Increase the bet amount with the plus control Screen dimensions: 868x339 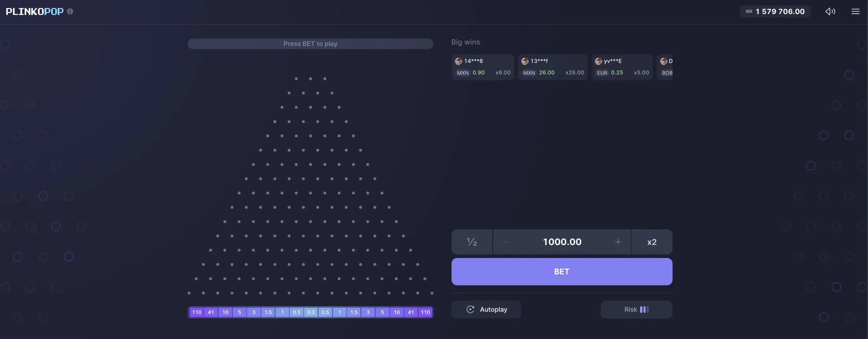(x=618, y=242)
